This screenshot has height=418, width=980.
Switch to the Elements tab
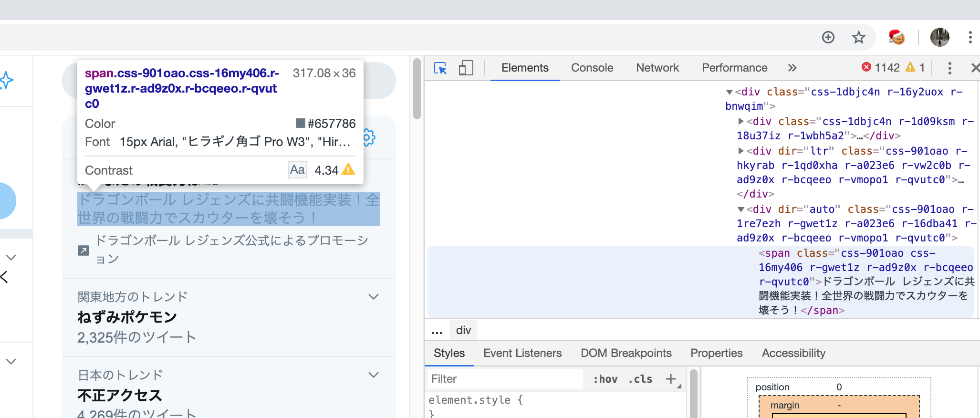point(525,68)
